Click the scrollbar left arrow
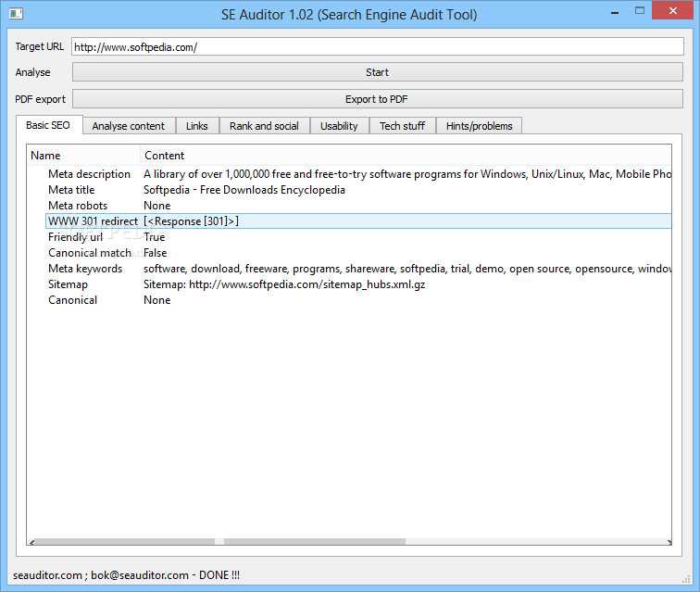Screen dimensions: 700x592 (x=31, y=542)
